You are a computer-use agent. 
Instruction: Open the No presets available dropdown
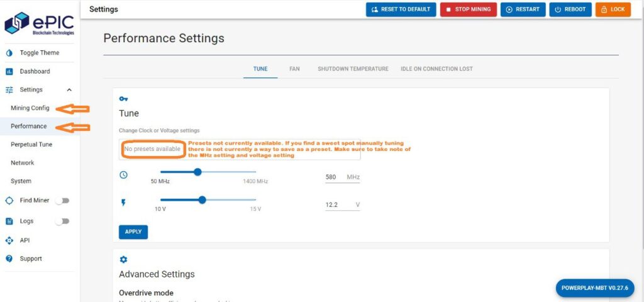coord(152,149)
